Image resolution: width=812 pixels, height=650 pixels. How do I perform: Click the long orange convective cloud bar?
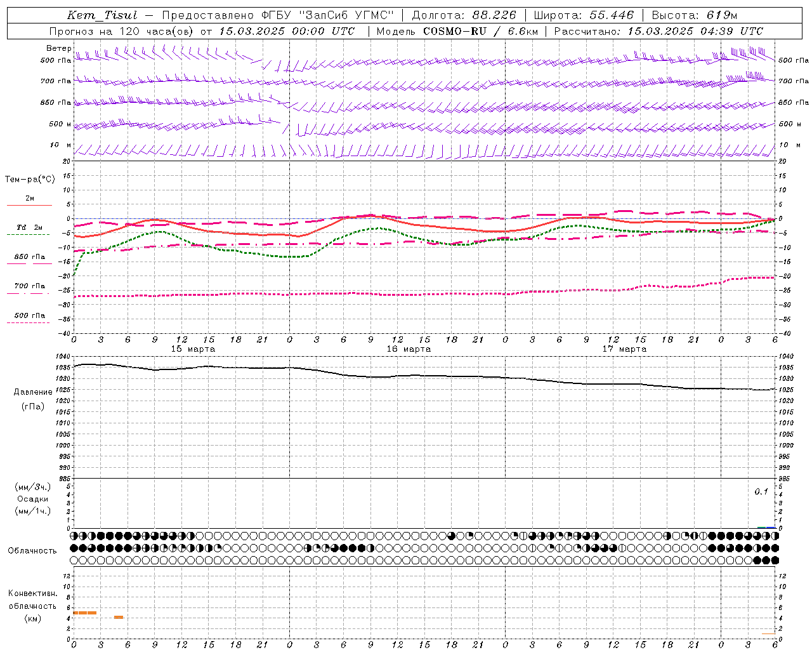pos(85,613)
